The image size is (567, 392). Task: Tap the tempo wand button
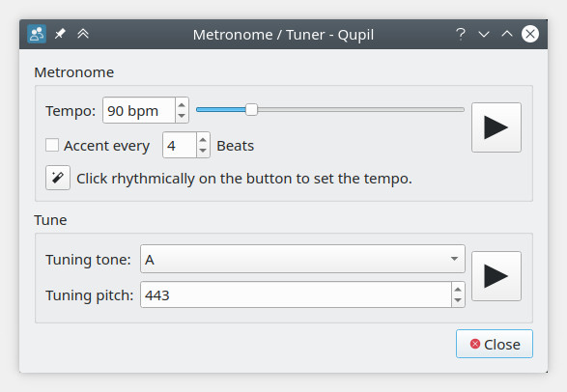click(58, 178)
